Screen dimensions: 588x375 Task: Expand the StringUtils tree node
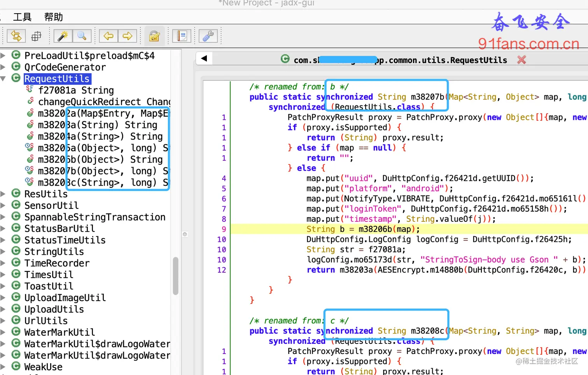[x=3, y=251]
